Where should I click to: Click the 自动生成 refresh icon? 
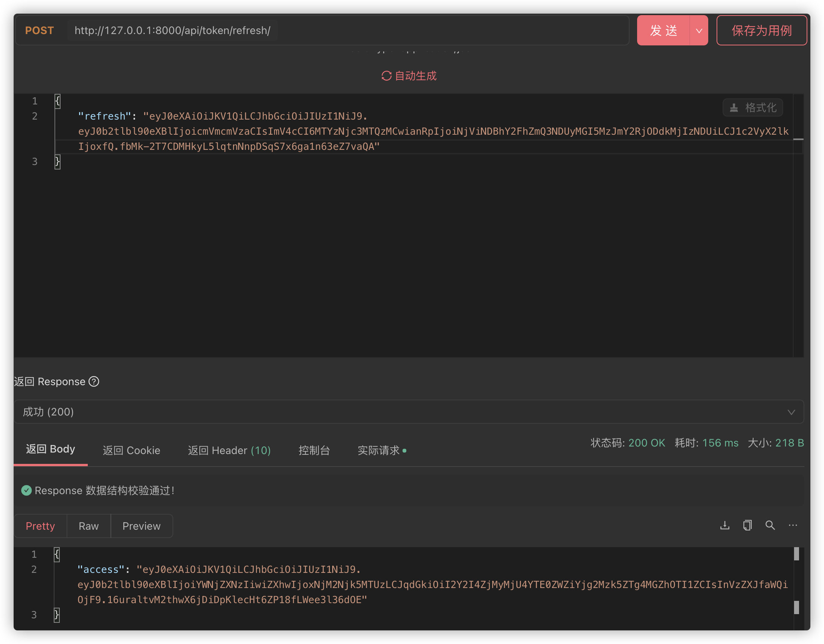(386, 76)
